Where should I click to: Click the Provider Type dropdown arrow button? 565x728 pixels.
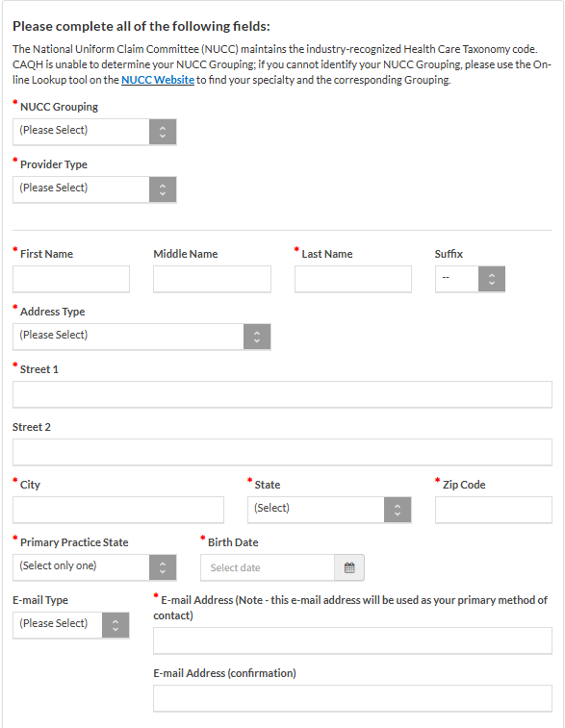tap(163, 189)
